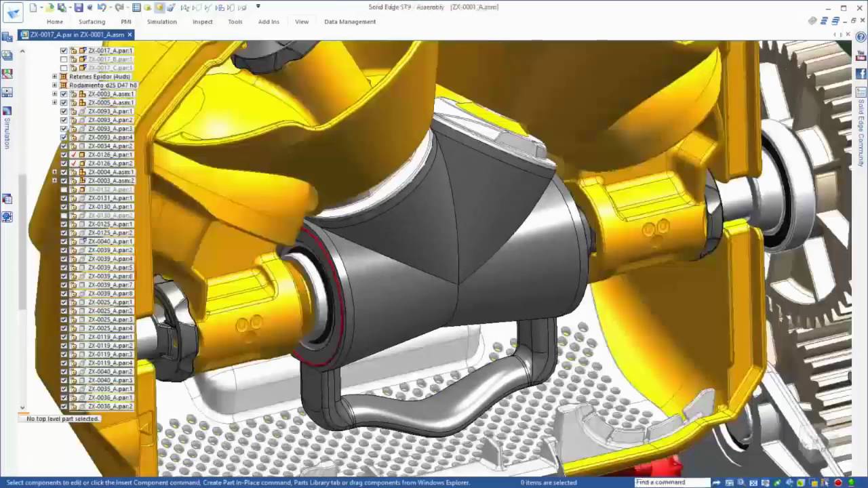Select ZX-0039_A.par:5 in tree
Screen dimensions: 868x488
(111, 268)
